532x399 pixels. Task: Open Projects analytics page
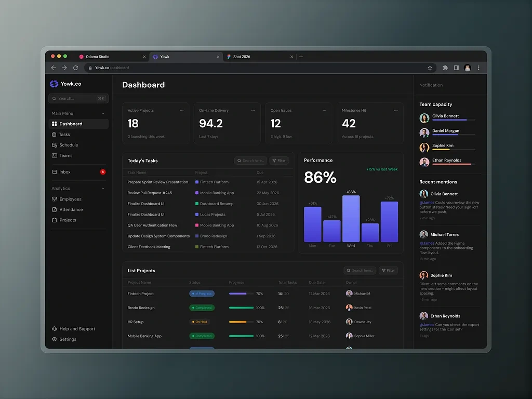[x=79, y=220]
